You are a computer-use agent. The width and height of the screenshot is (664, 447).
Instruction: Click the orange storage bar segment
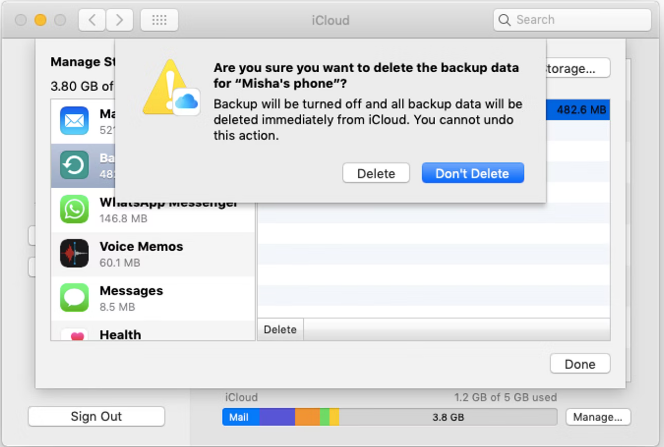tap(307, 417)
